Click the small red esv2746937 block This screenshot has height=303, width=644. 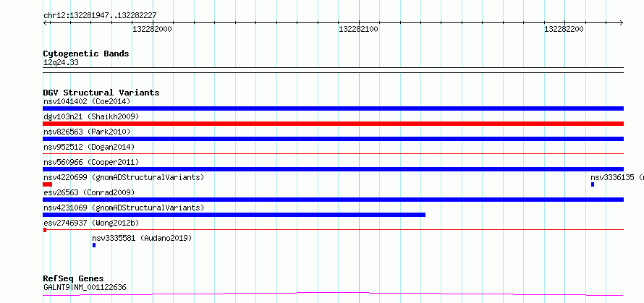pyautogui.click(x=45, y=230)
